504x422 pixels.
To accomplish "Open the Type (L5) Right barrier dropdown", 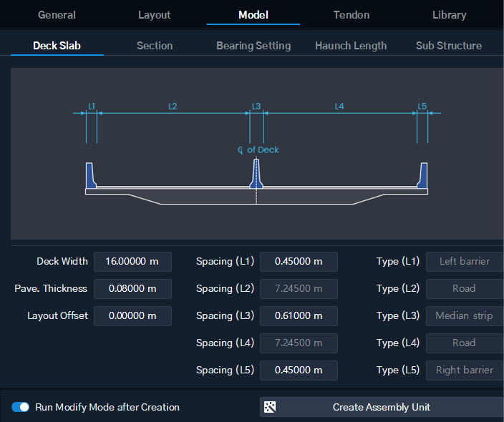I will [x=465, y=371].
